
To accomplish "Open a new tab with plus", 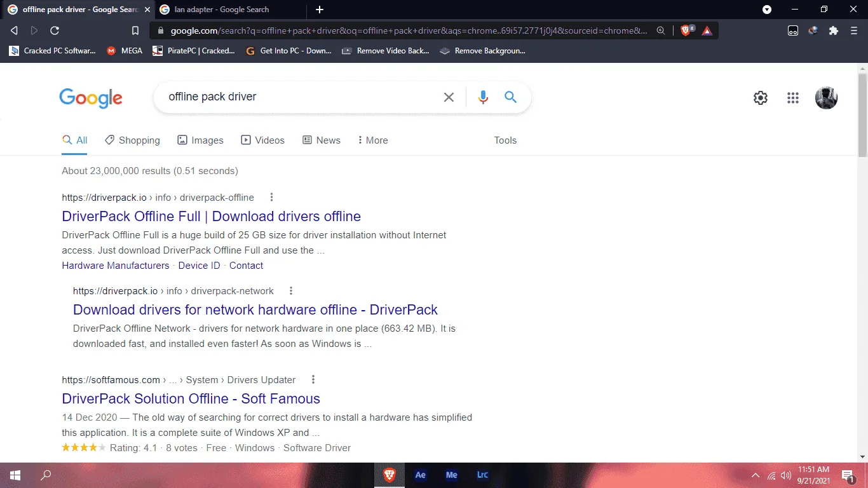I will [x=320, y=10].
